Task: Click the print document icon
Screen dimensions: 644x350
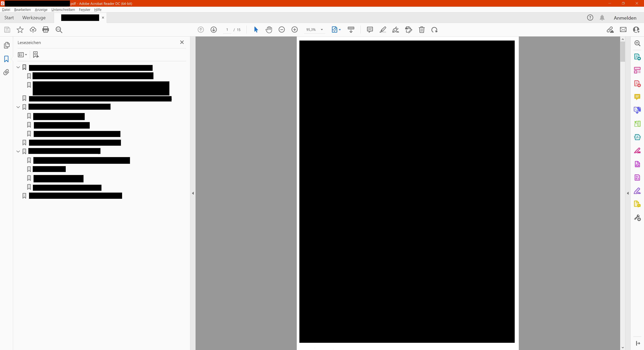Action: (x=45, y=30)
